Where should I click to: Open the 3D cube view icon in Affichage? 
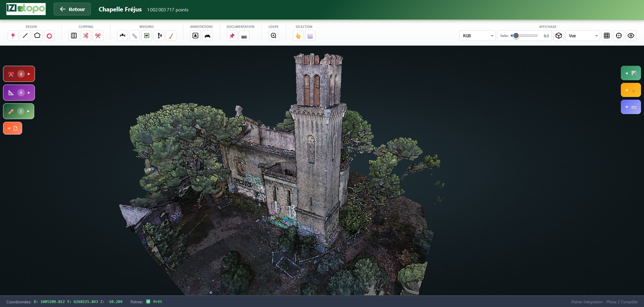point(558,36)
